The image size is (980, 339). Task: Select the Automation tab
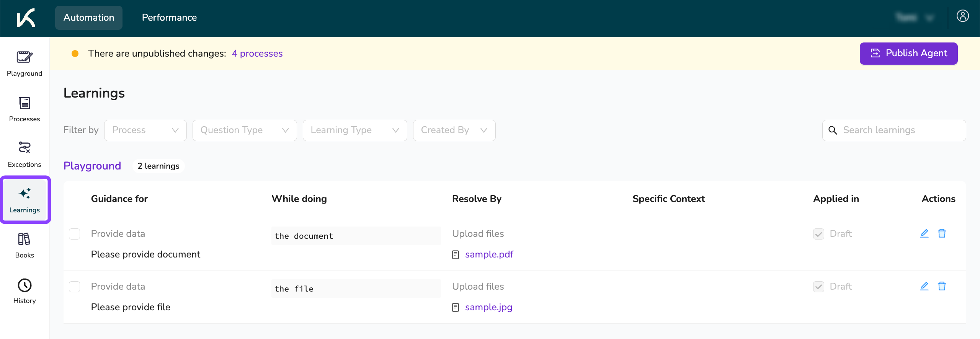(89, 18)
